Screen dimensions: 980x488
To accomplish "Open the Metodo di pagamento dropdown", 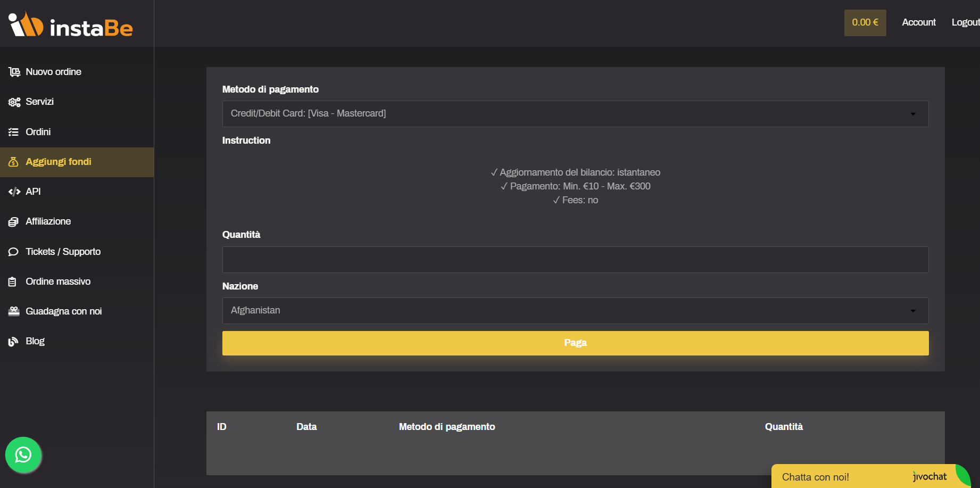I will (575, 114).
